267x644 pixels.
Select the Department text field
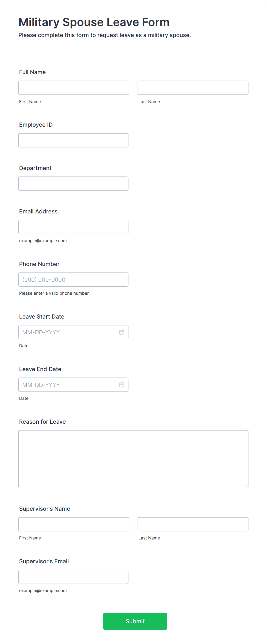(x=73, y=184)
